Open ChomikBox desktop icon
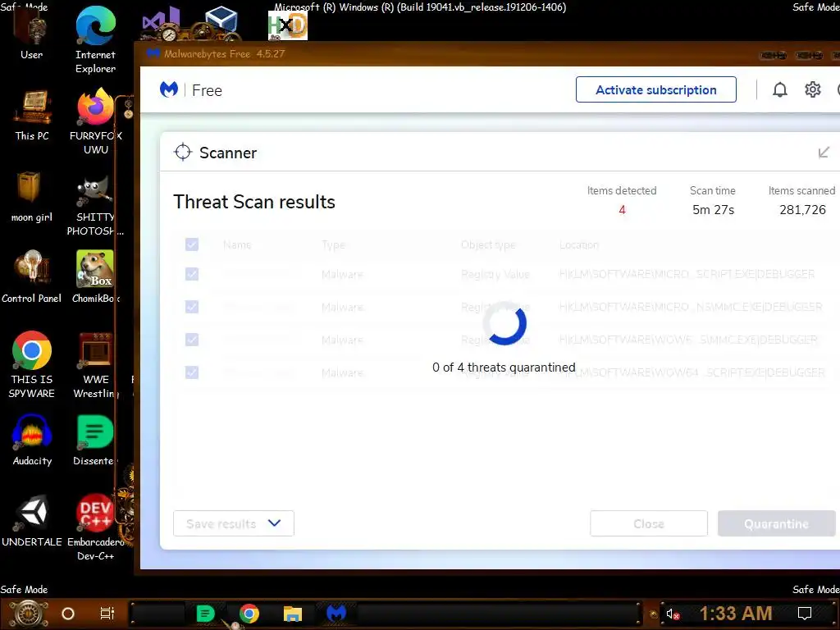 coord(95,277)
